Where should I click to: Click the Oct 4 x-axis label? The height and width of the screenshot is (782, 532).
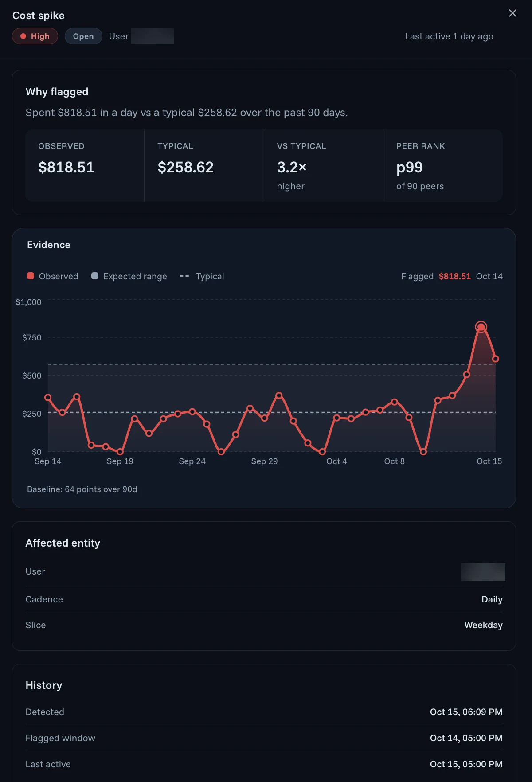pos(336,461)
